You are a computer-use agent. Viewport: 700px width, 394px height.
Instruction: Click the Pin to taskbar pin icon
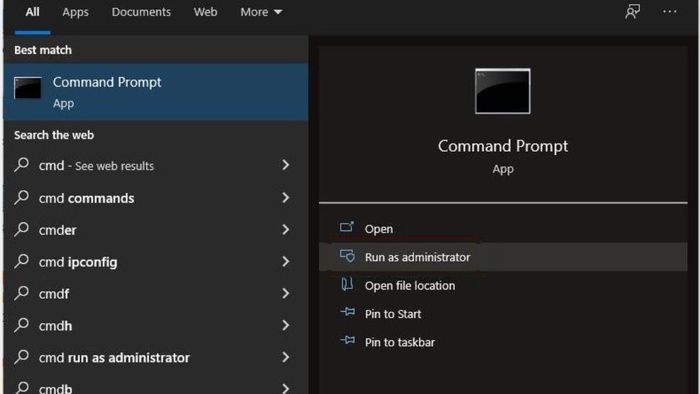(x=348, y=341)
